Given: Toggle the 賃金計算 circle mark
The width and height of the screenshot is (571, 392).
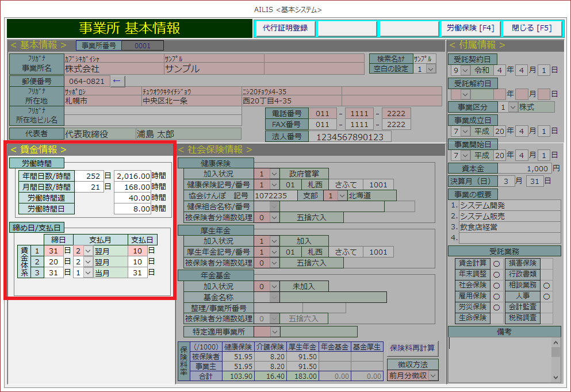Looking at the screenshot, I should [496, 263].
